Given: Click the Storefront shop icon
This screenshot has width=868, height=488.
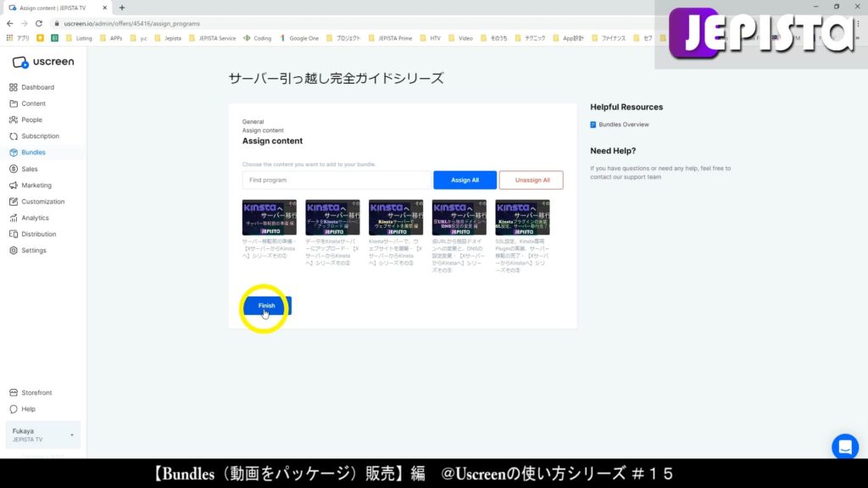Looking at the screenshot, I should (x=14, y=393).
